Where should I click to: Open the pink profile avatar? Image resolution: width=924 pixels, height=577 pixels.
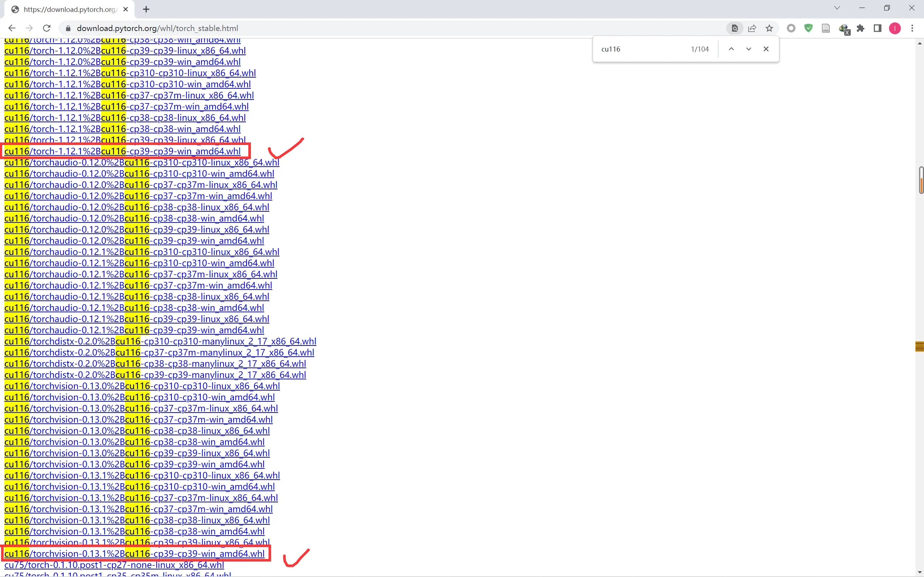[x=895, y=28]
